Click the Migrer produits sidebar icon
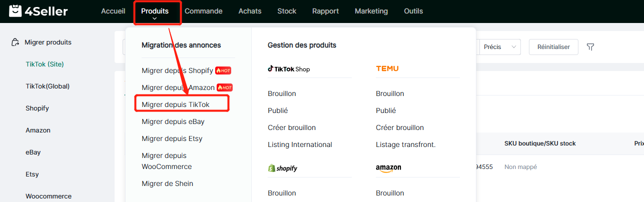 16,42
